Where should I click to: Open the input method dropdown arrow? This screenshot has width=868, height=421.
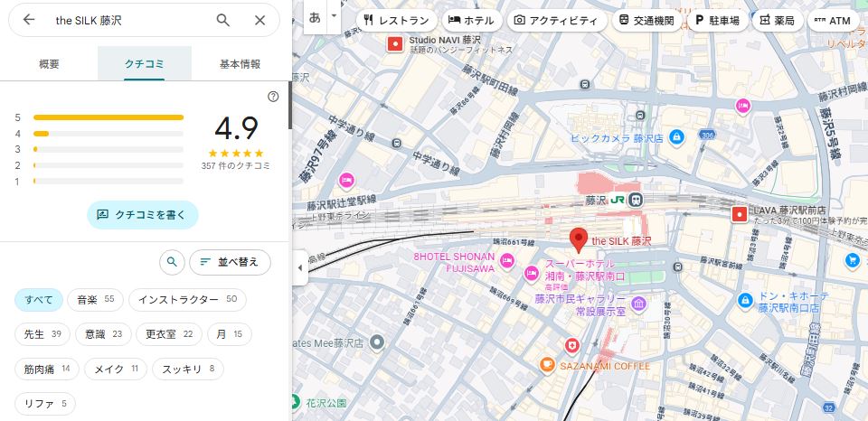[335, 16]
